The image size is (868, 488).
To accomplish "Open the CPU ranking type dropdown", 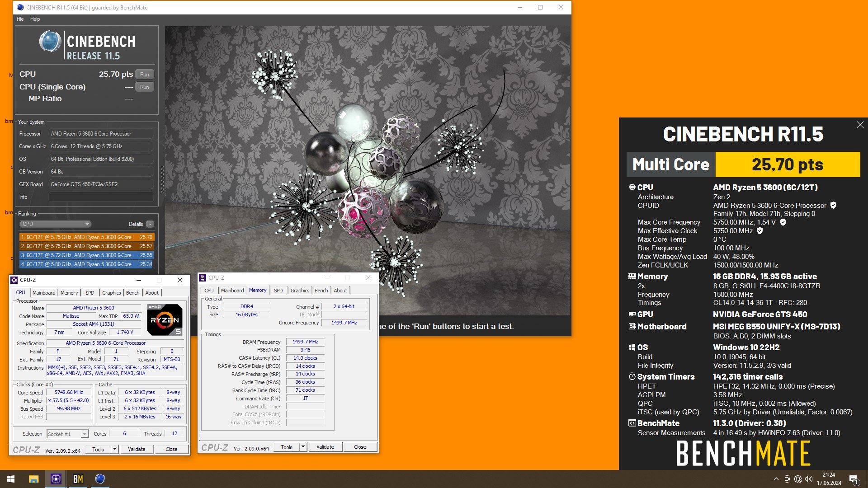I will [55, 224].
